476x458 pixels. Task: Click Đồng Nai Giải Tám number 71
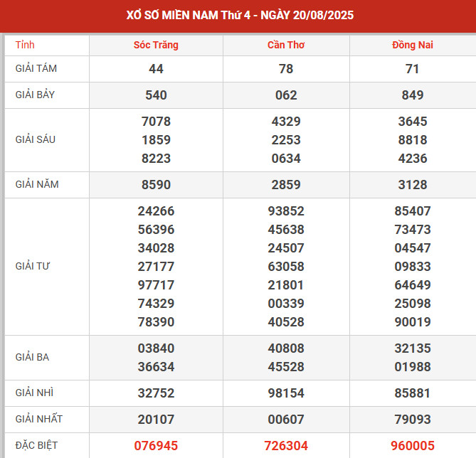[x=413, y=69]
